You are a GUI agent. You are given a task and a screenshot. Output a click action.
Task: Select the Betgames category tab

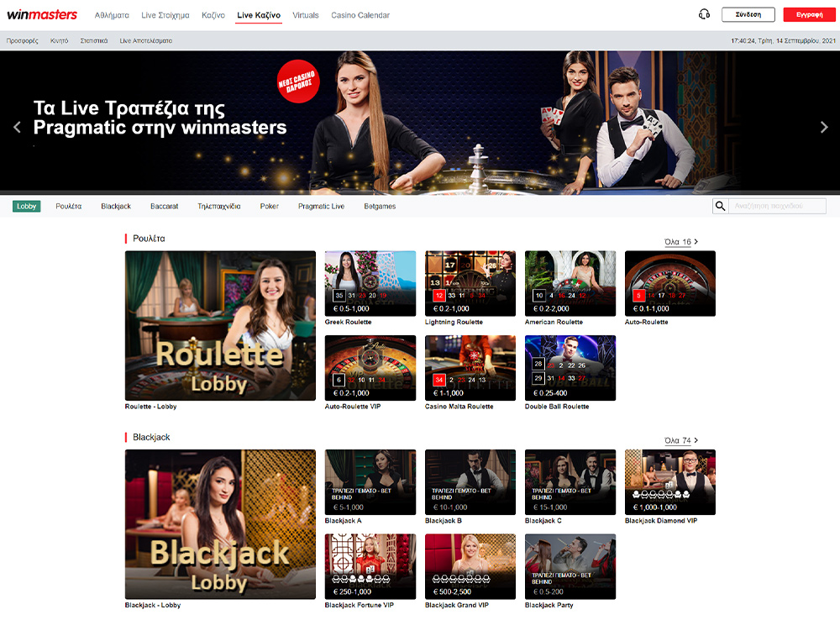(380, 207)
